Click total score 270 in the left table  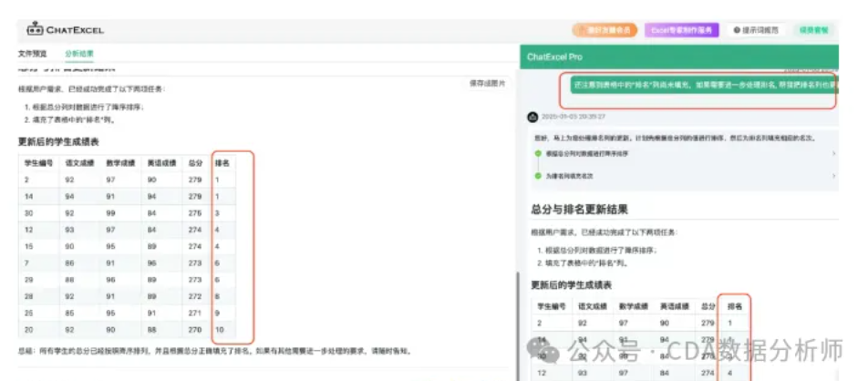tap(195, 329)
